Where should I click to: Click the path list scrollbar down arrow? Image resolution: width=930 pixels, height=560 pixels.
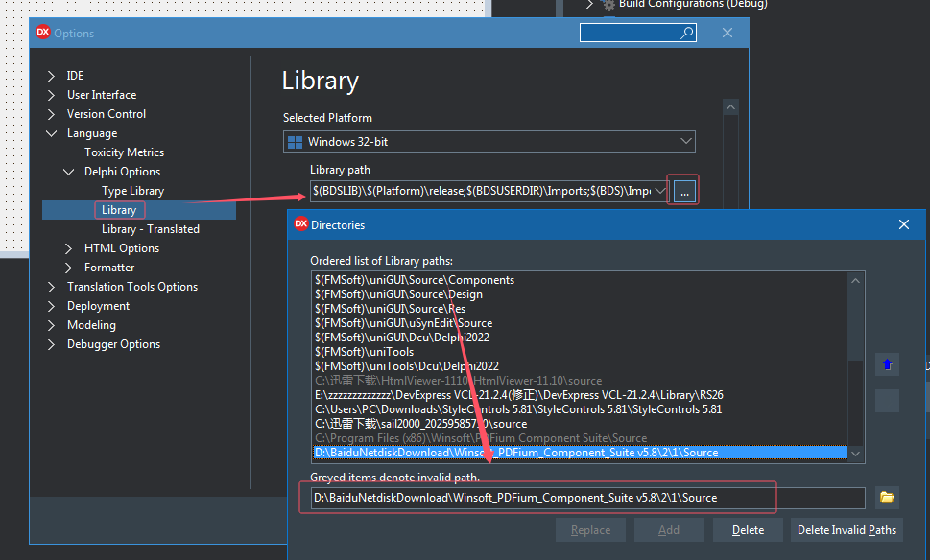point(855,454)
